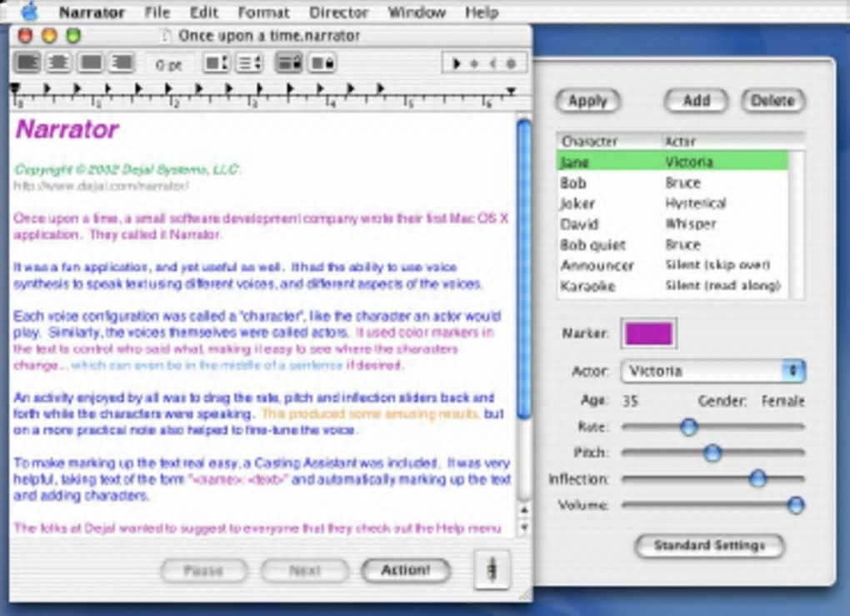Select right text alignment icon
The width and height of the screenshot is (850, 616).
pyautogui.click(x=122, y=63)
